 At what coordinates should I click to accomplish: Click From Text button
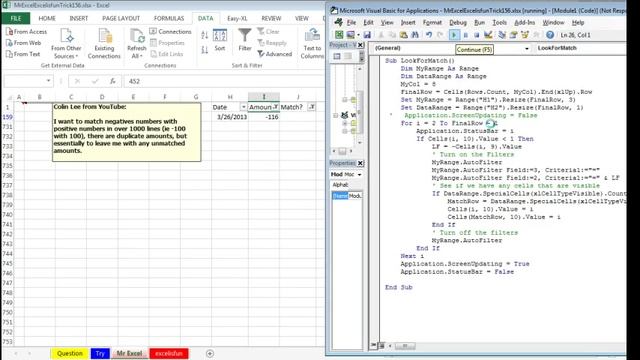click(x=23, y=54)
